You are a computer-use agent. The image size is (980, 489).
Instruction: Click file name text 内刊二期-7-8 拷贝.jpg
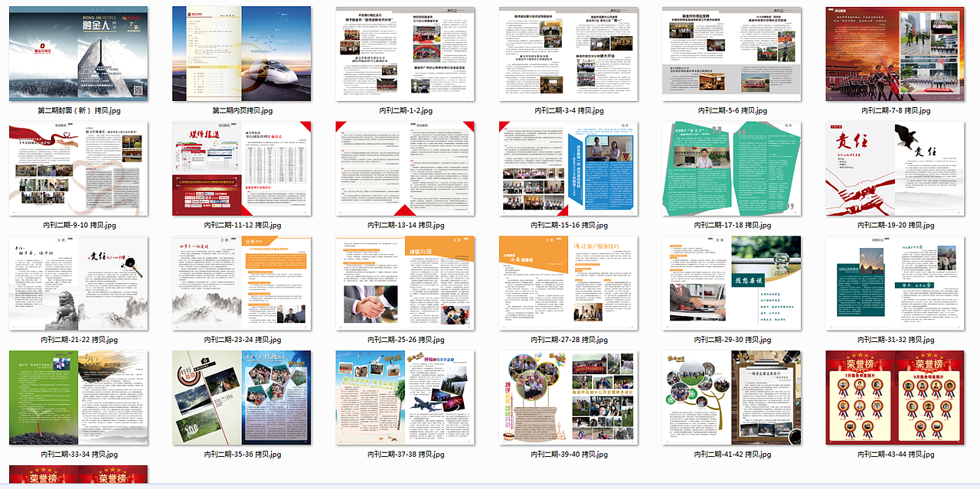(895, 111)
